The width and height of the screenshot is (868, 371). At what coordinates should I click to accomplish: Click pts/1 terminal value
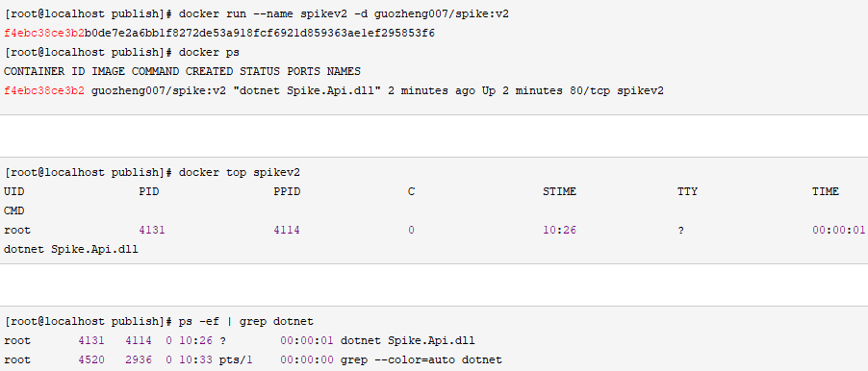(x=236, y=359)
